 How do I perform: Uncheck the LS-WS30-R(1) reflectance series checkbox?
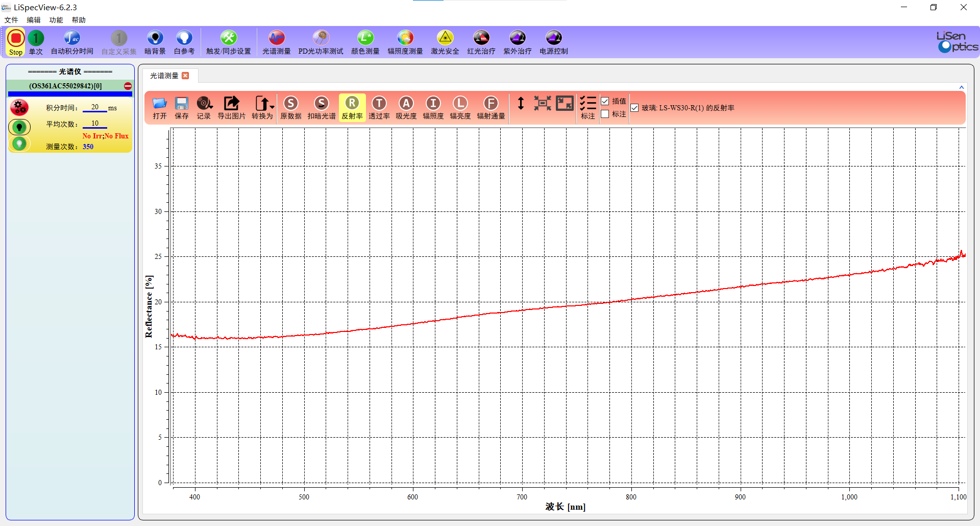pos(634,108)
